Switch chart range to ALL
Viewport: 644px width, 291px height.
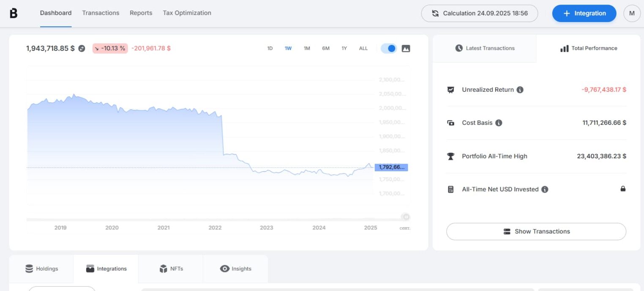pos(363,49)
